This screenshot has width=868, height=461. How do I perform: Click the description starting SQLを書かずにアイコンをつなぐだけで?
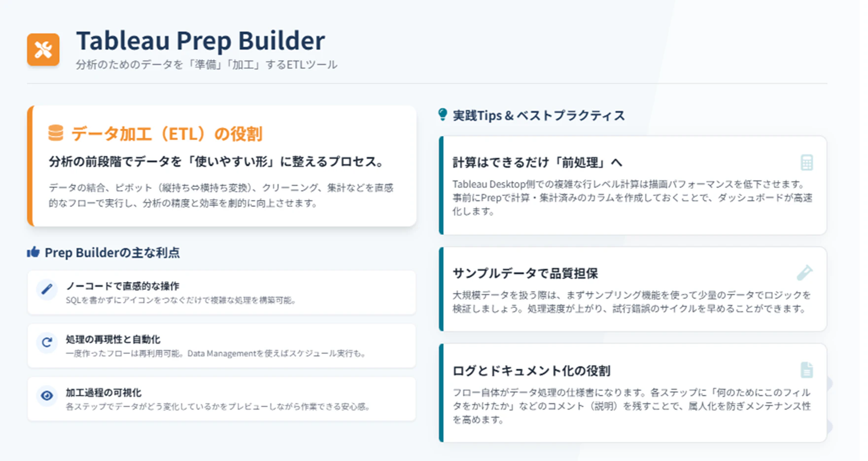pyautogui.click(x=181, y=300)
